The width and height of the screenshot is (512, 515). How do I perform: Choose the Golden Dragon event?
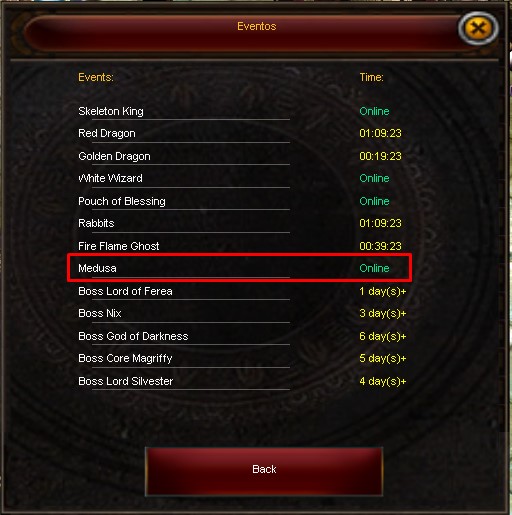coord(114,156)
